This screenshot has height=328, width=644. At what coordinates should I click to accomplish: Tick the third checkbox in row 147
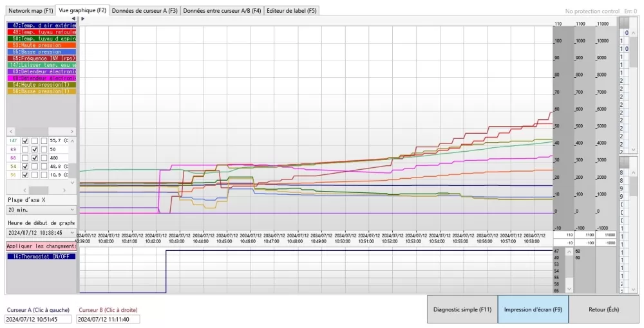[44, 141]
